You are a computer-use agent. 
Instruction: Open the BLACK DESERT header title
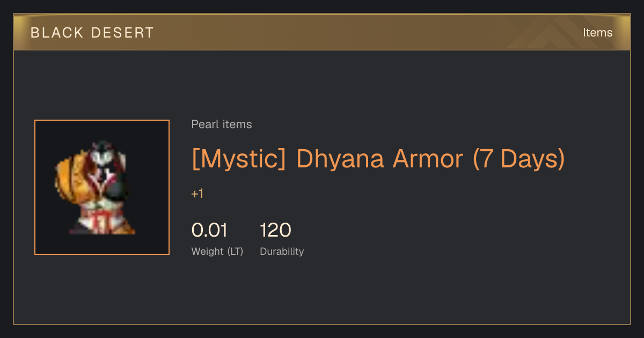[x=92, y=33]
